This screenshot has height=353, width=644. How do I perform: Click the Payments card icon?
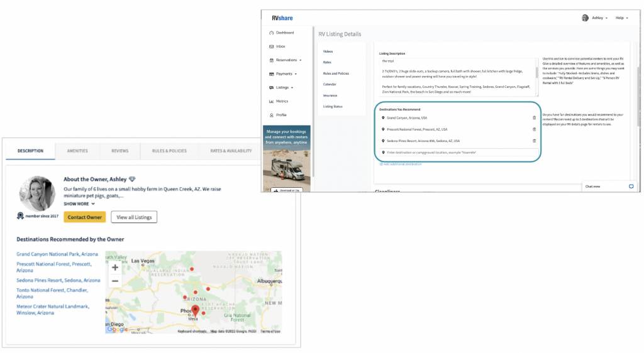(271, 74)
